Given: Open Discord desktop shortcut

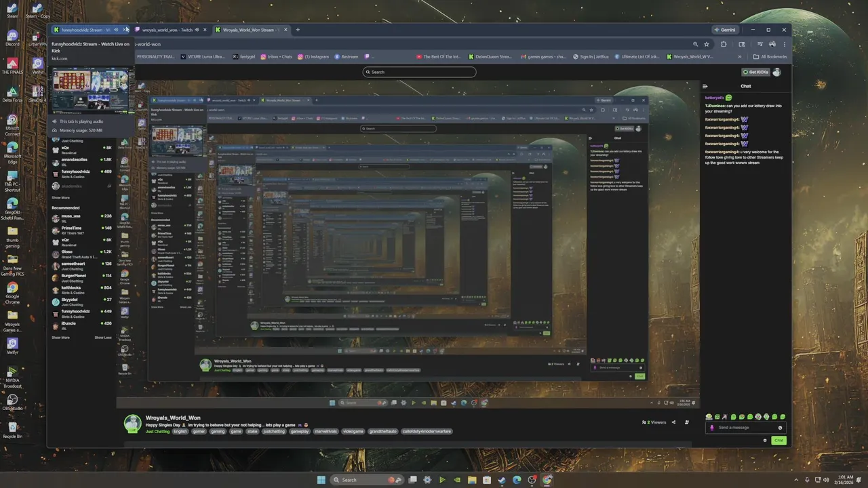Looking at the screenshot, I should [12, 38].
